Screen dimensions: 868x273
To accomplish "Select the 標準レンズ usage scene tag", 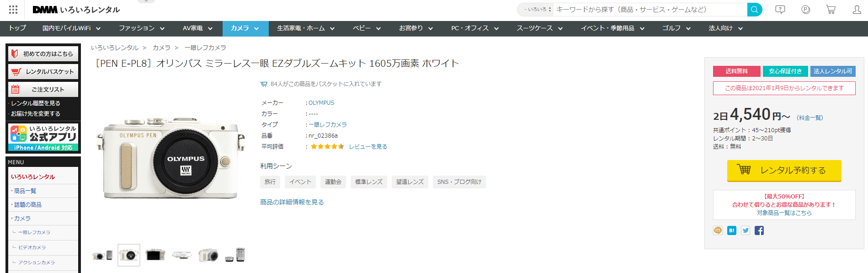I will [x=369, y=182].
